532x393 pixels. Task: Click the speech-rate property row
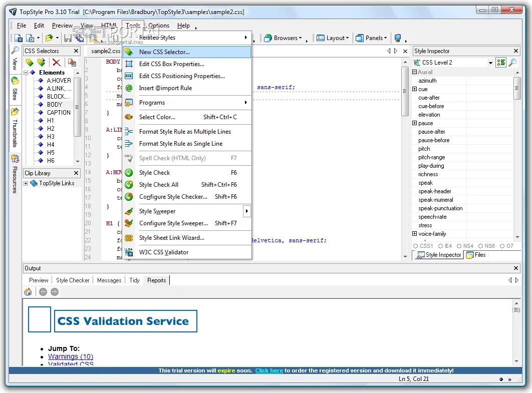pyautogui.click(x=463, y=217)
